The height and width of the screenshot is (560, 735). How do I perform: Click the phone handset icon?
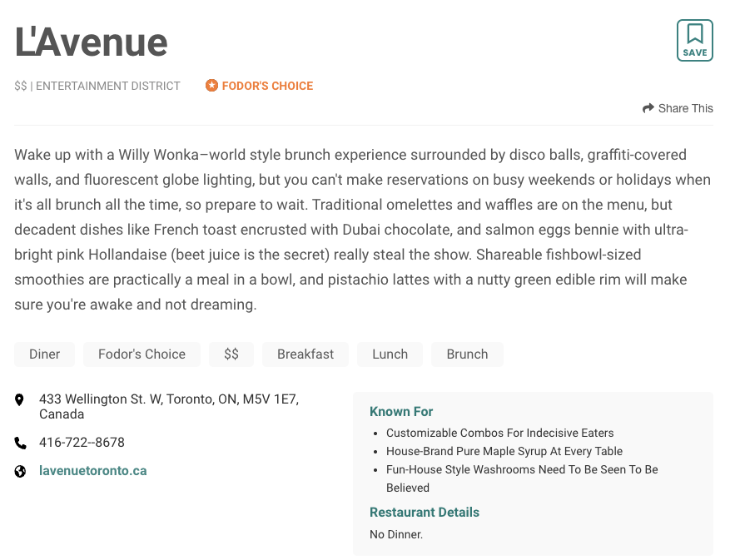click(20, 443)
